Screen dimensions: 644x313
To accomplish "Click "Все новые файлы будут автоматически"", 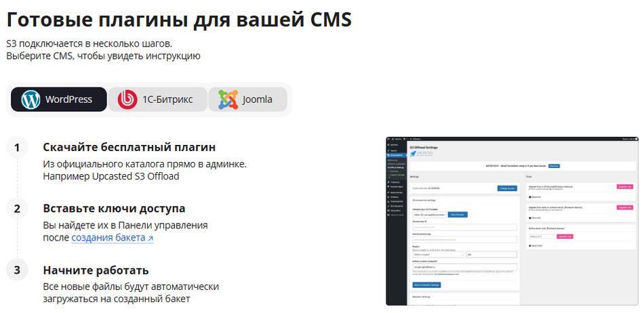I will [131, 287].
